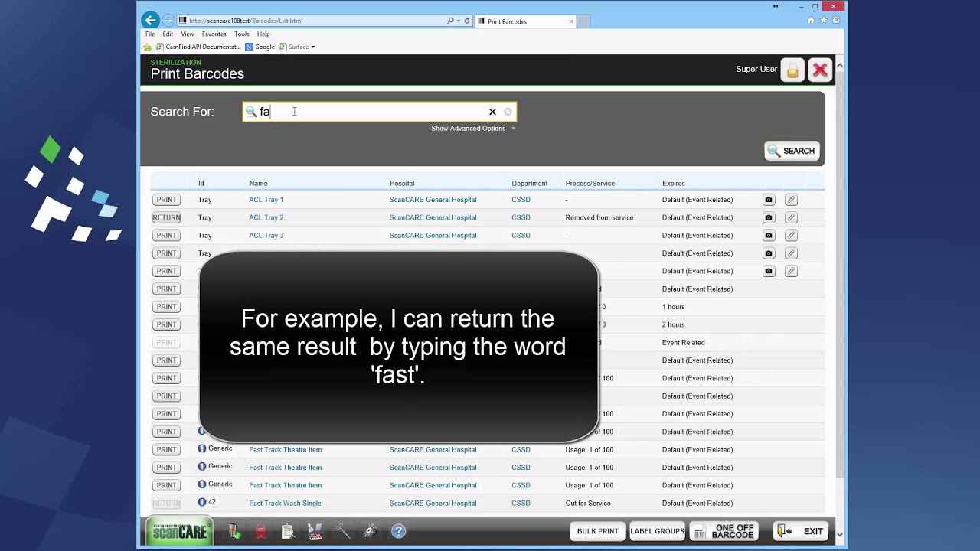Open the Google favorites bar link
Viewport: 980px width, 551px height.
coord(260,47)
